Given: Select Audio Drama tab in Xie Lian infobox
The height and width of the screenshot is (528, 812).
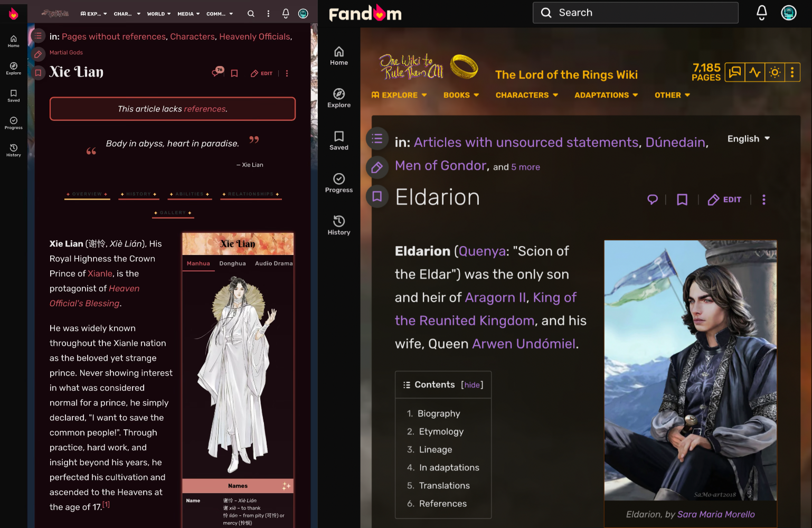Looking at the screenshot, I should [273, 263].
